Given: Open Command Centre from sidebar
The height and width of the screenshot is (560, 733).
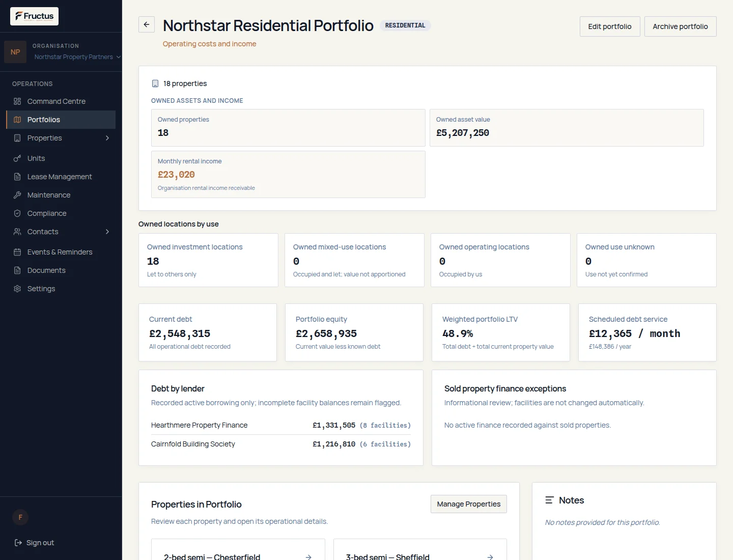Looking at the screenshot, I should 61,101.
